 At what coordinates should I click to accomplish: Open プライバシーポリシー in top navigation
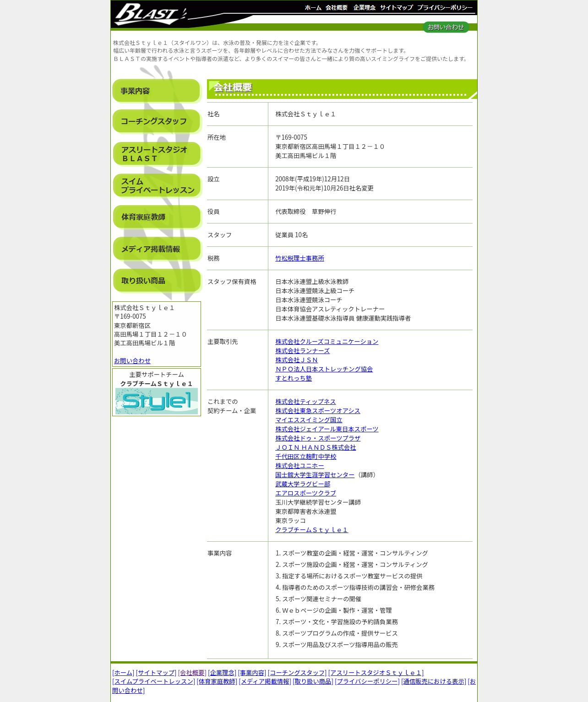pyautogui.click(x=445, y=8)
